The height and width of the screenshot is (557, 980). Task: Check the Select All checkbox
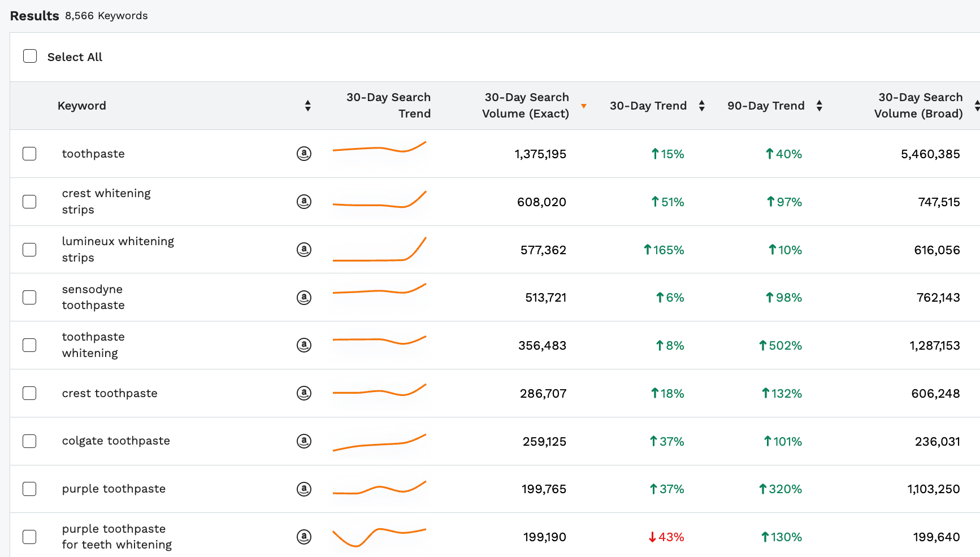click(x=30, y=56)
